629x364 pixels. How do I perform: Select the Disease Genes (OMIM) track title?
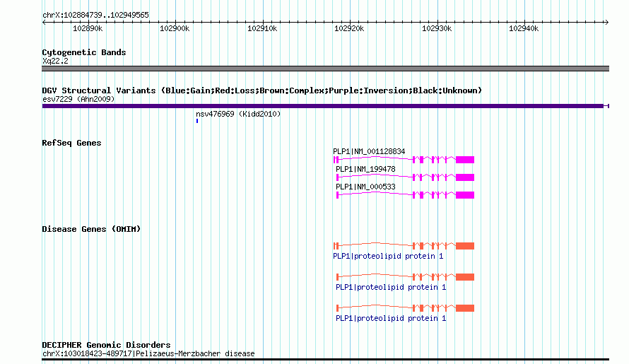pyautogui.click(x=91, y=229)
